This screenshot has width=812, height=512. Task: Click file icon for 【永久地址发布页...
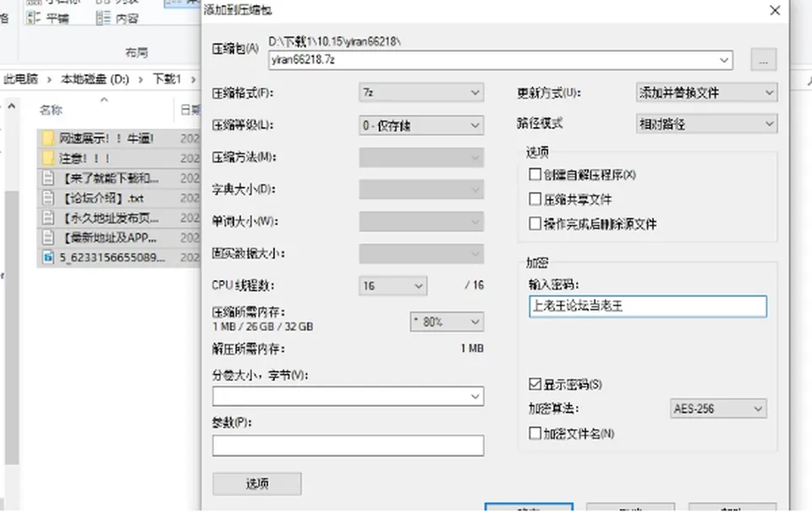click(x=48, y=217)
